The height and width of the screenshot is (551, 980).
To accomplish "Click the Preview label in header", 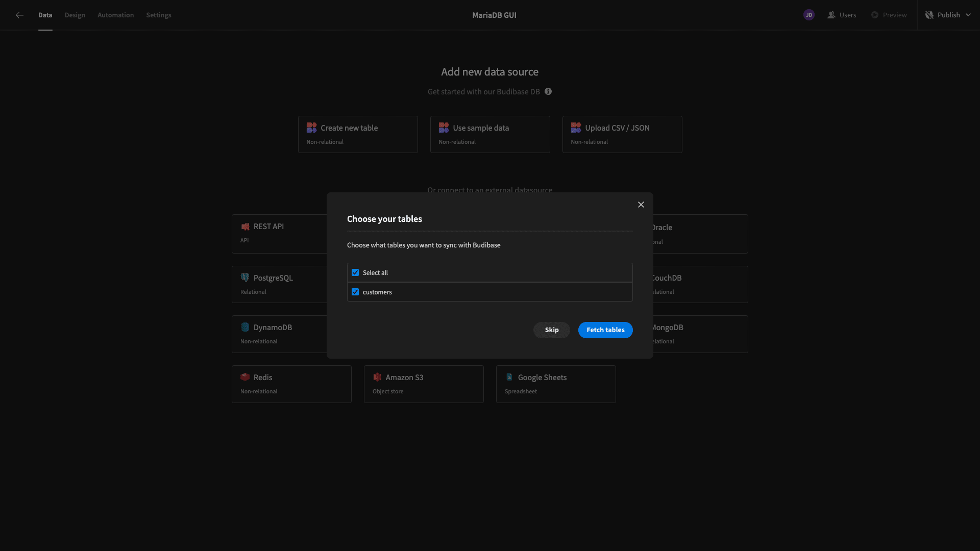I will click(895, 15).
